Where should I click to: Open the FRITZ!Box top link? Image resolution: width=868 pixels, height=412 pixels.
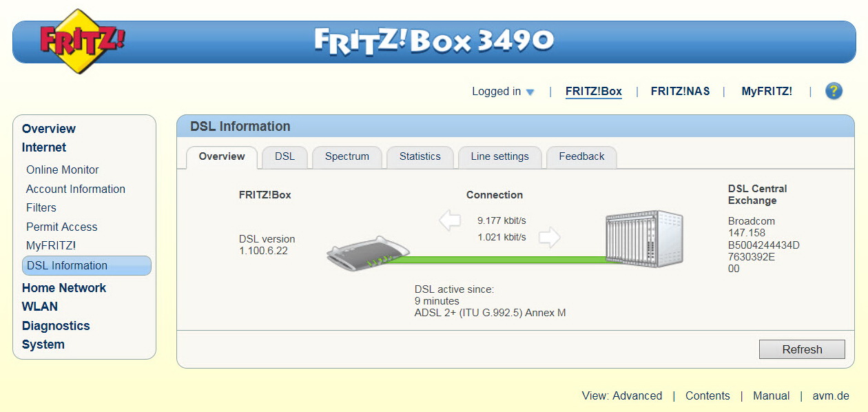594,92
